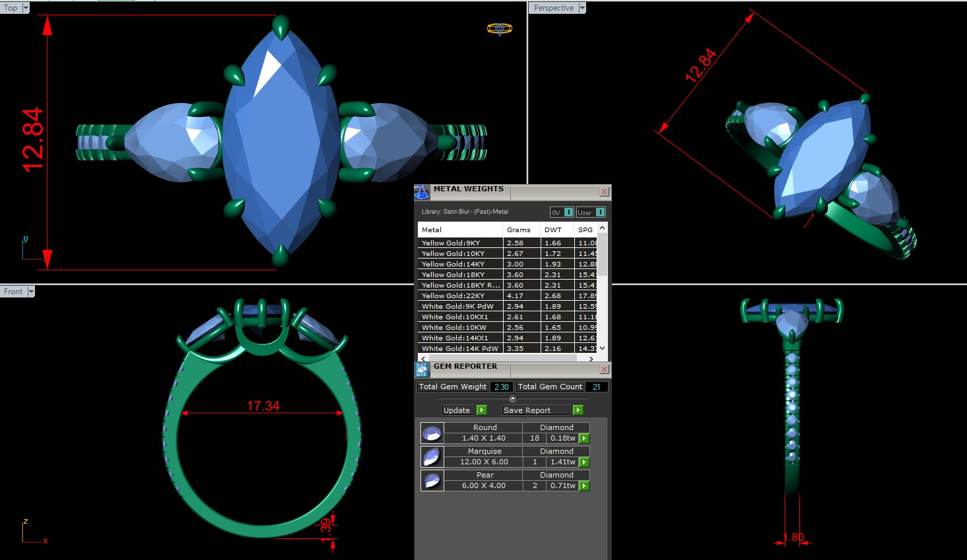
Task: Click green arrow on 1.41tw Marquise row
Action: pos(584,462)
